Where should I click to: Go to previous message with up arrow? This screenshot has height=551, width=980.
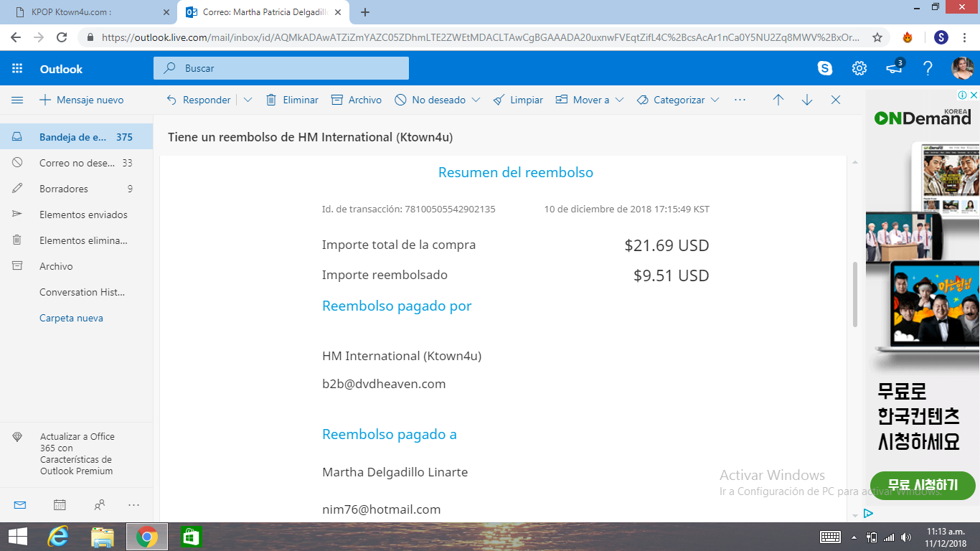(778, 100)
